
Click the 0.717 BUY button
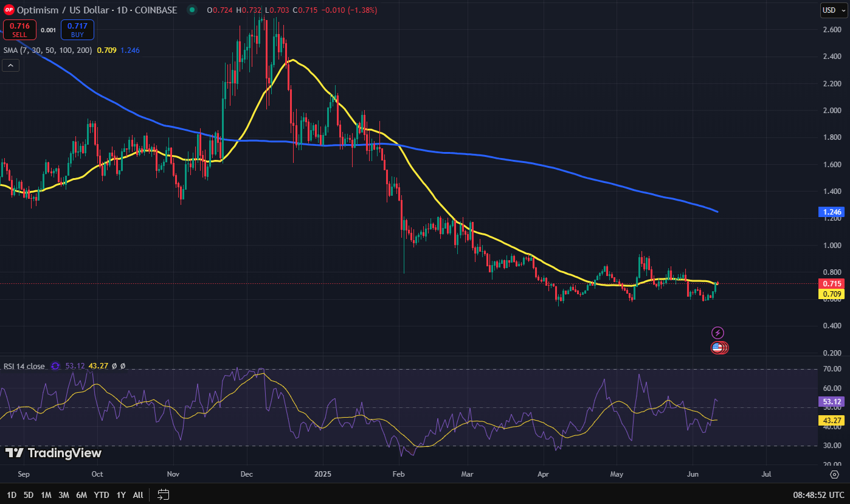pos(77,30)
